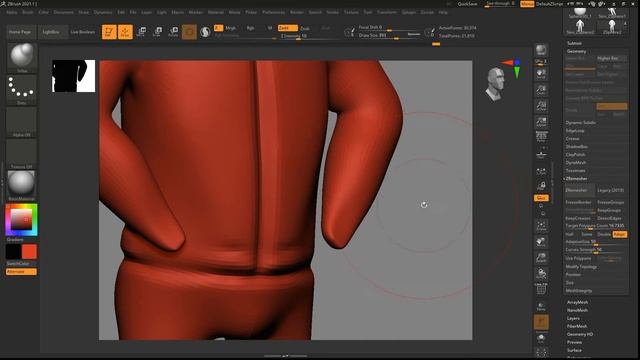Image resolution: width=640 pixels, height=360 pixels.
Task: Click the red main color swatch
Action: (x=29, y=252)
